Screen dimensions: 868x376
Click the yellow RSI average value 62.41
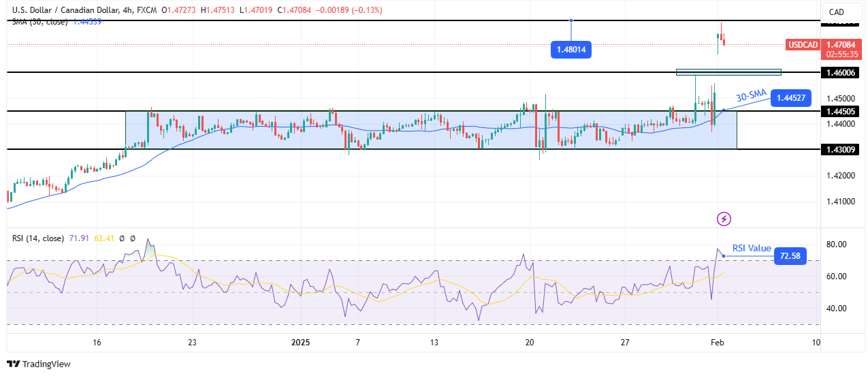pyautogui.click(x=103, y=238)
